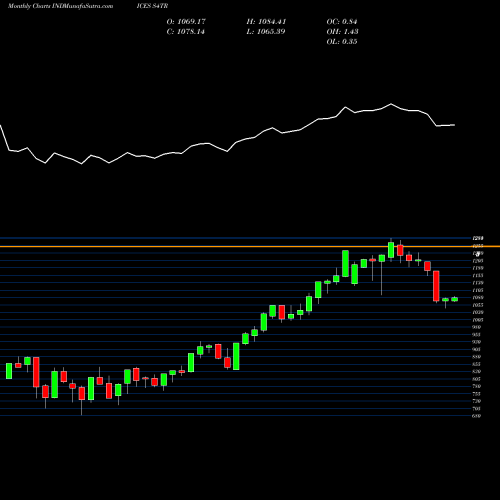The width and height of the screenshot is (500, 500).
Task: Select the '730' price axis label
Action: point(477,401)
